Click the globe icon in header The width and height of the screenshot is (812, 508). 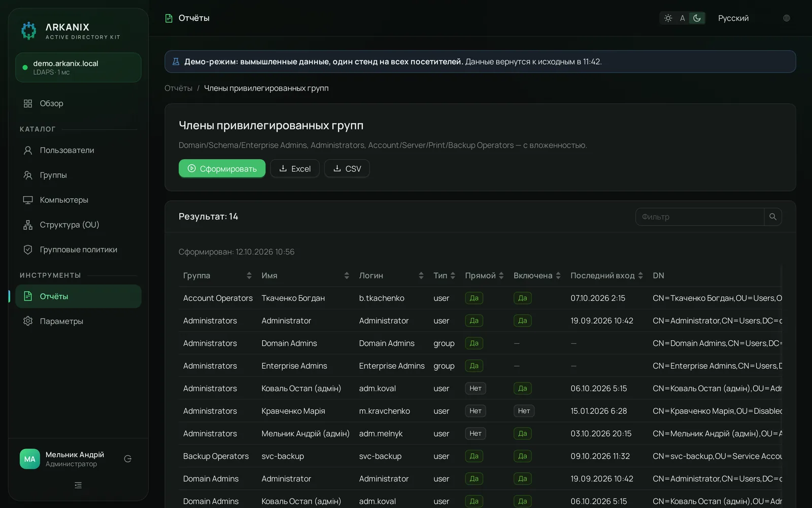coord(787,18)
